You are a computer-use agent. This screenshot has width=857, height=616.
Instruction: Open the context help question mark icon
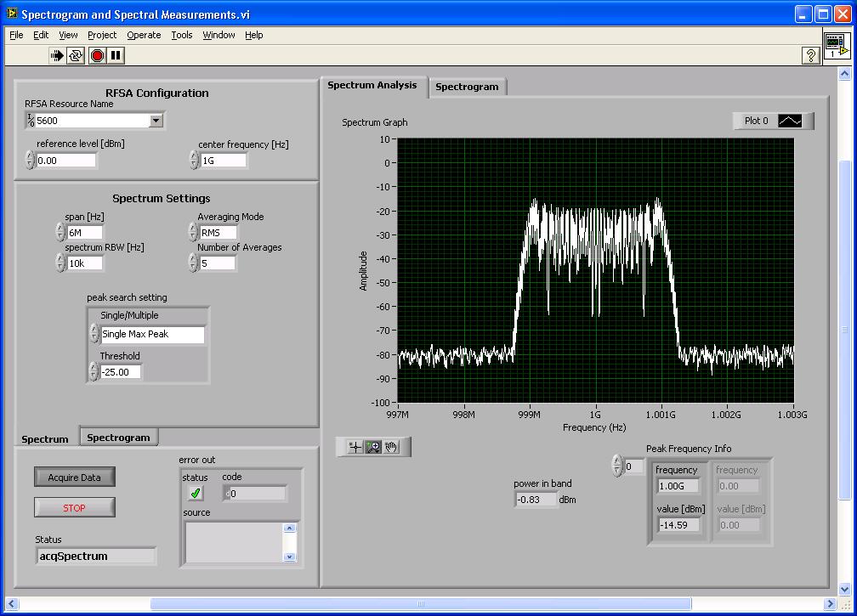point(810,55)
